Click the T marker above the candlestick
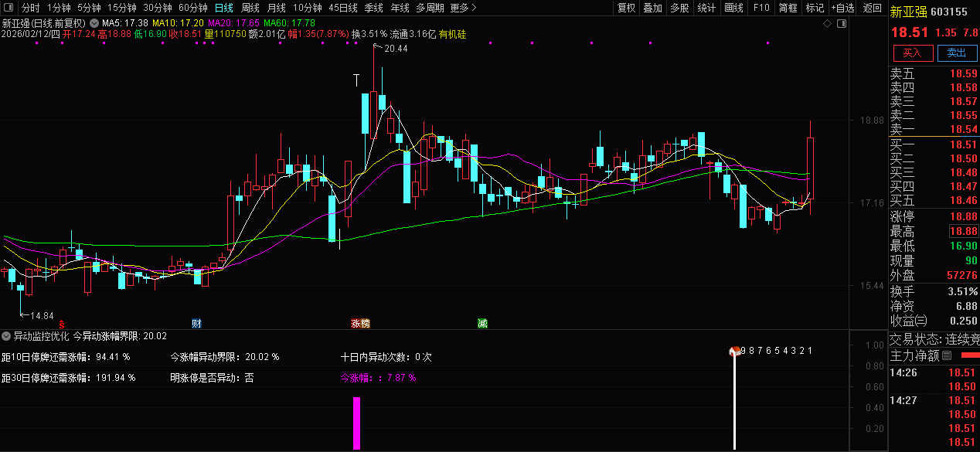Viewport: 980px width, 452px height. coord(356,79)
